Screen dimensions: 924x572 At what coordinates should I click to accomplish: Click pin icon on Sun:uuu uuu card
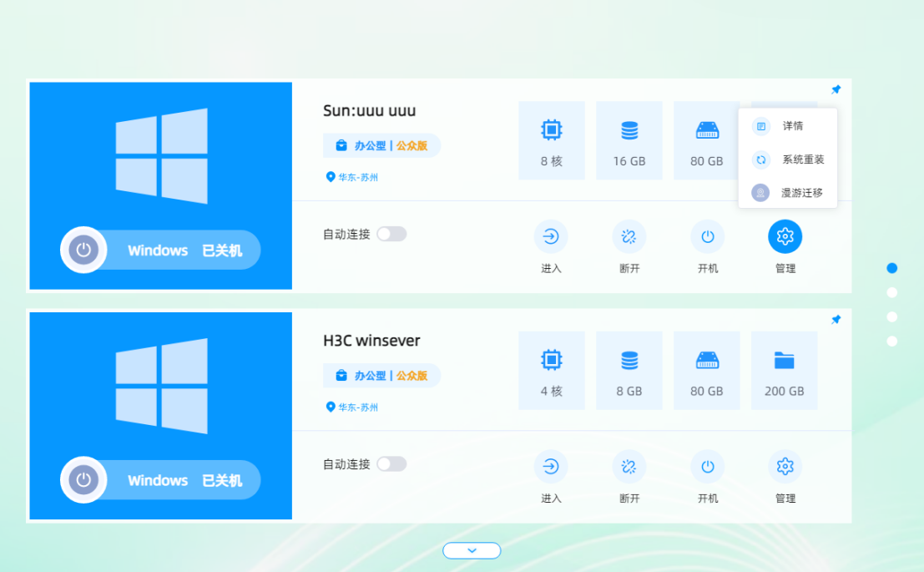(836, 89)
